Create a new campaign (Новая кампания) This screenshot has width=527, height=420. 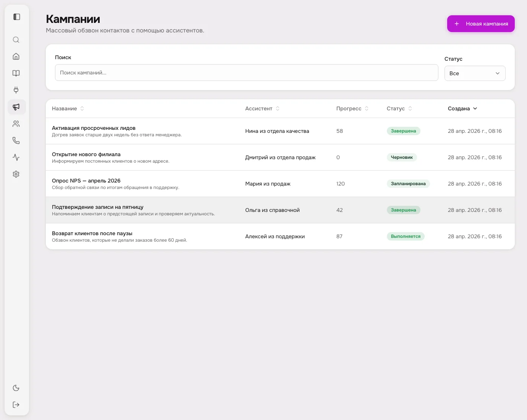[481, 24]
